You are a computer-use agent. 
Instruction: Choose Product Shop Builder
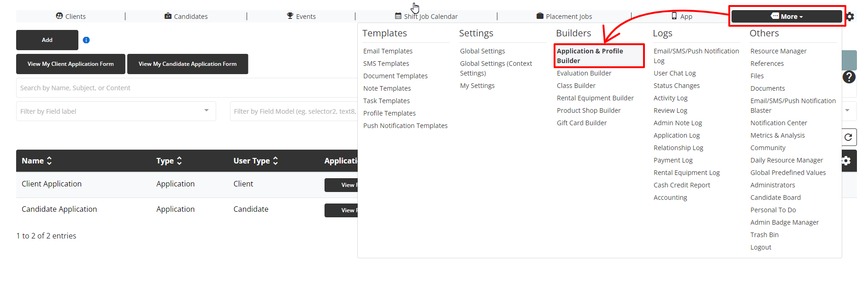(x=589, y=111)
